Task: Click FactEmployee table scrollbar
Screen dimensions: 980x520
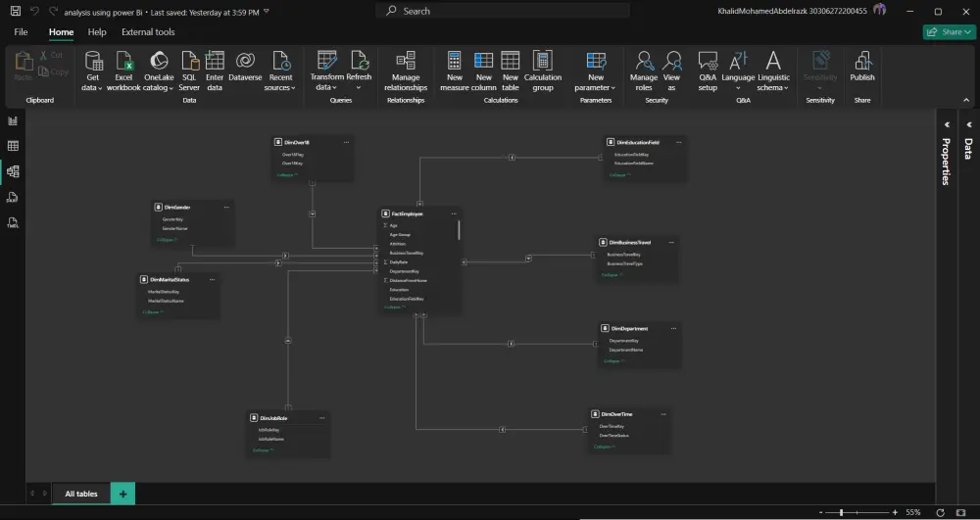Action: click(460, 230)
